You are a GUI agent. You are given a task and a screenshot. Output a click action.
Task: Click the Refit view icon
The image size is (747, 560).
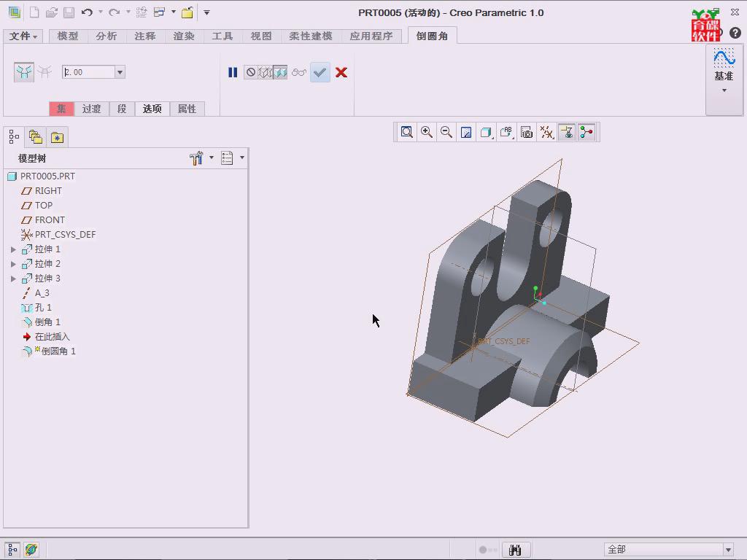[406, 132]
